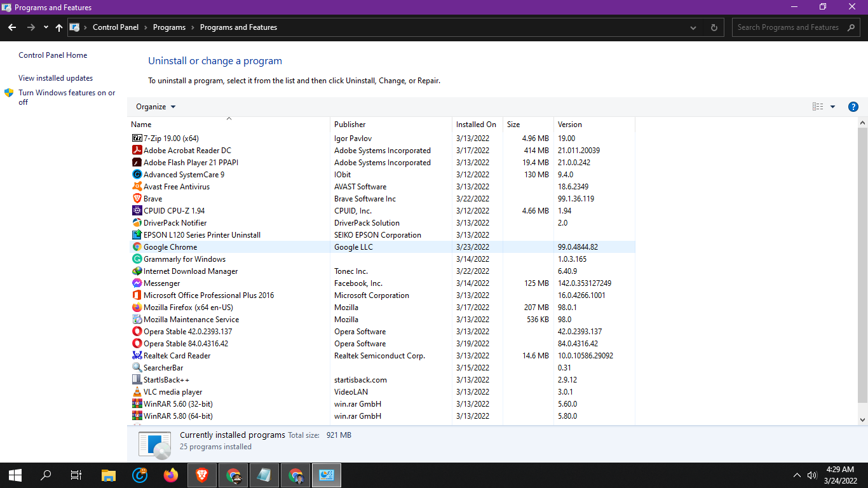The image size is (868, 488).
Task: Select the Realtek Card Reader icon
Action: coord(137,355)
